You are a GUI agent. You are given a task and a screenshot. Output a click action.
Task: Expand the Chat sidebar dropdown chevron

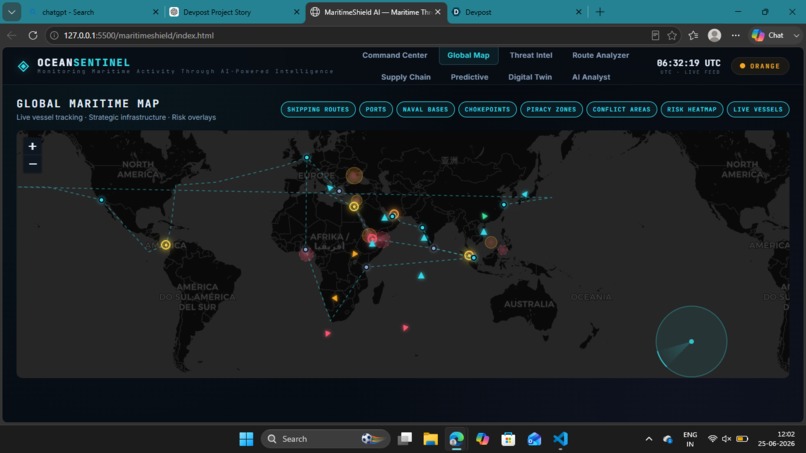[796, 35]
